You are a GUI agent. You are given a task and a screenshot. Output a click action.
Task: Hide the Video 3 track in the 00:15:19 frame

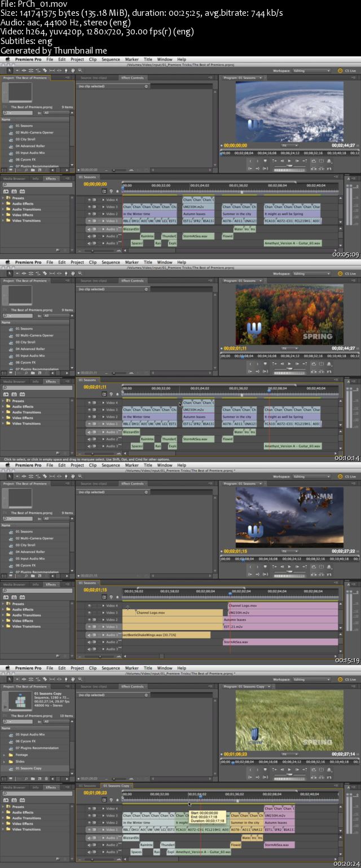coord(89,613)
